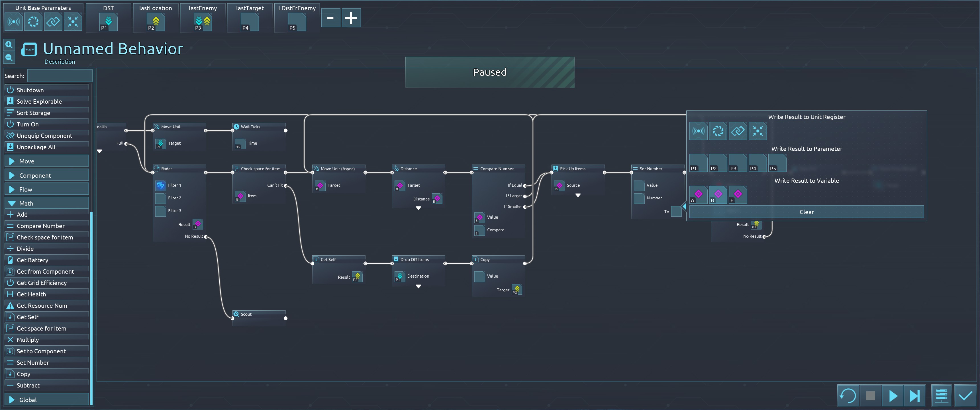This screenshot has width=980, height=410.
Task: Click the Search input field
Action: [x=60, y=76]
